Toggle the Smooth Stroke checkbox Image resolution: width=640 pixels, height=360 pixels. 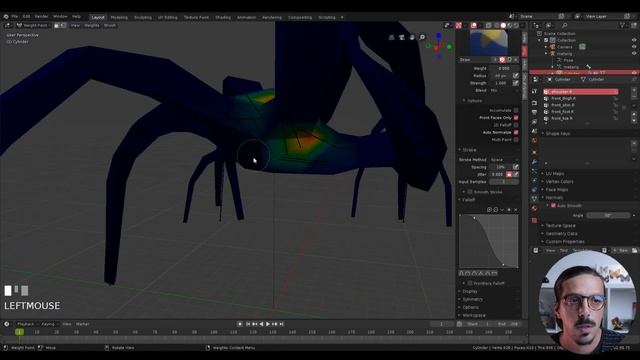(x=470, y=192)
